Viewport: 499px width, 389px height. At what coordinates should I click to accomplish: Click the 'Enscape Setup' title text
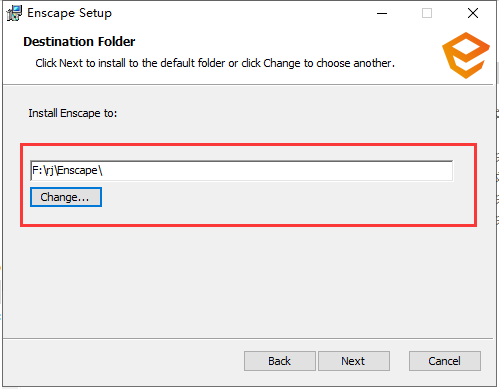point(69,13)
